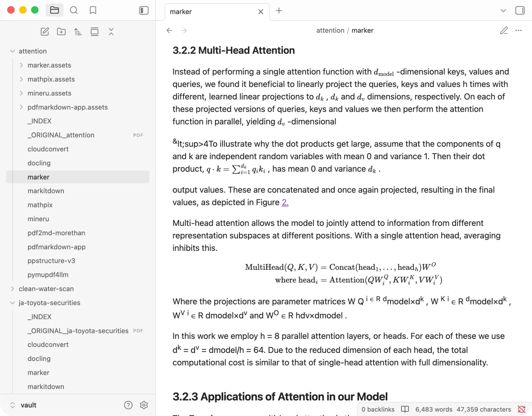The image size is (532, 416).
Task: Open a new tab with the plus button
Action: [x=279, y=11]
